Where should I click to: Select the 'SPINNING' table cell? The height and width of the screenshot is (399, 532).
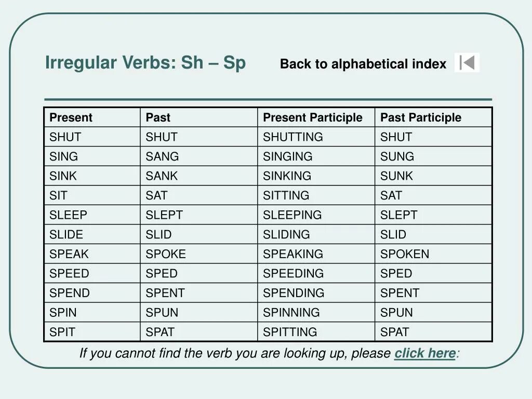pos(291,313)
